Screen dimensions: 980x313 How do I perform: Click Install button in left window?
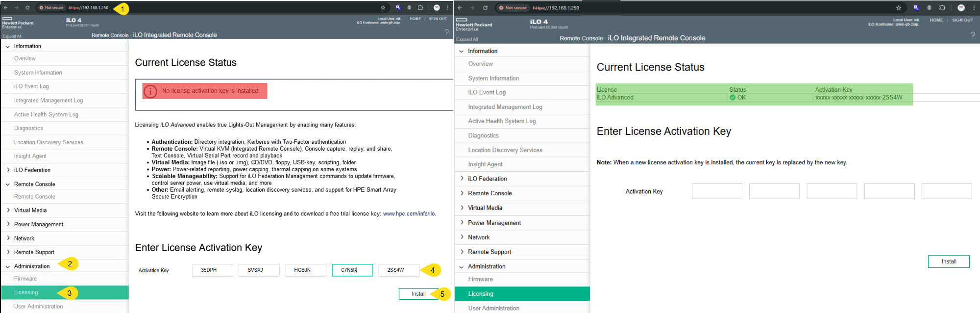pyautogui.click(x=418, y=294)
